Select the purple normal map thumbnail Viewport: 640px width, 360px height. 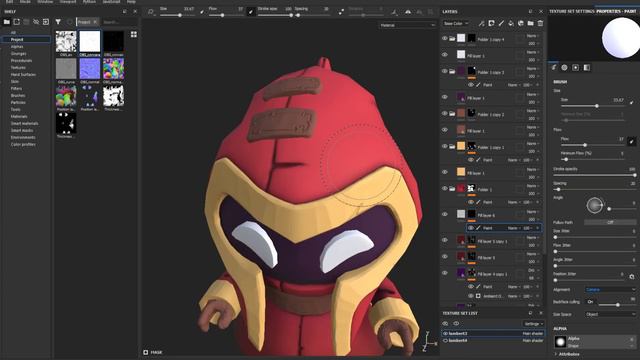click(90, 68)
